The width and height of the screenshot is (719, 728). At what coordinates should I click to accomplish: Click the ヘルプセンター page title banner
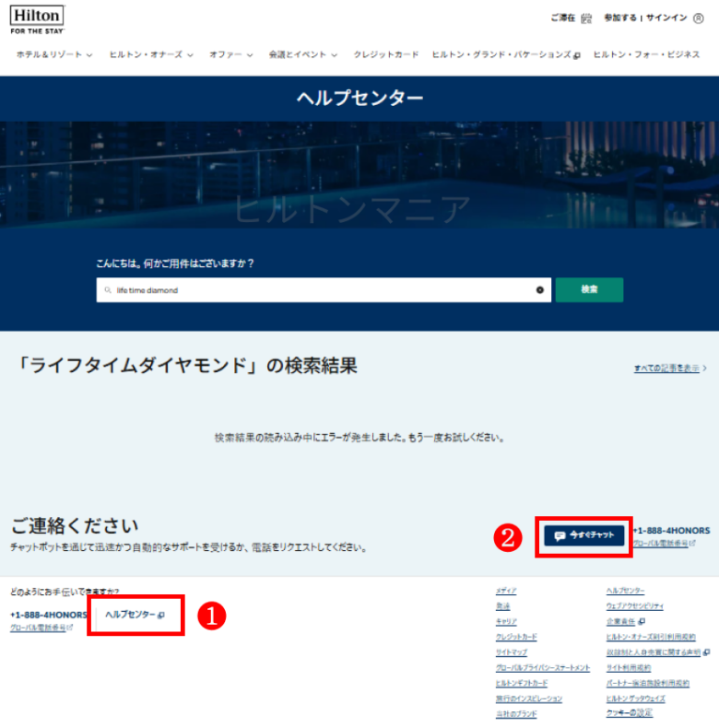(x=359, y=99)
